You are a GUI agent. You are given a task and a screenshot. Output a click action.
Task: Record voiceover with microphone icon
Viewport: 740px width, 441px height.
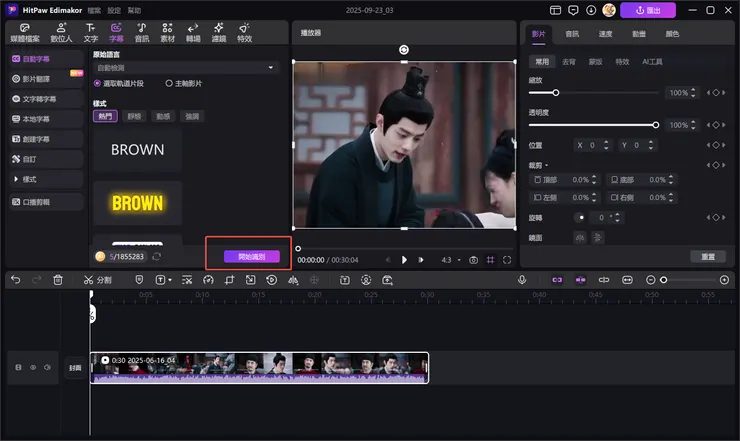[522, 280]
